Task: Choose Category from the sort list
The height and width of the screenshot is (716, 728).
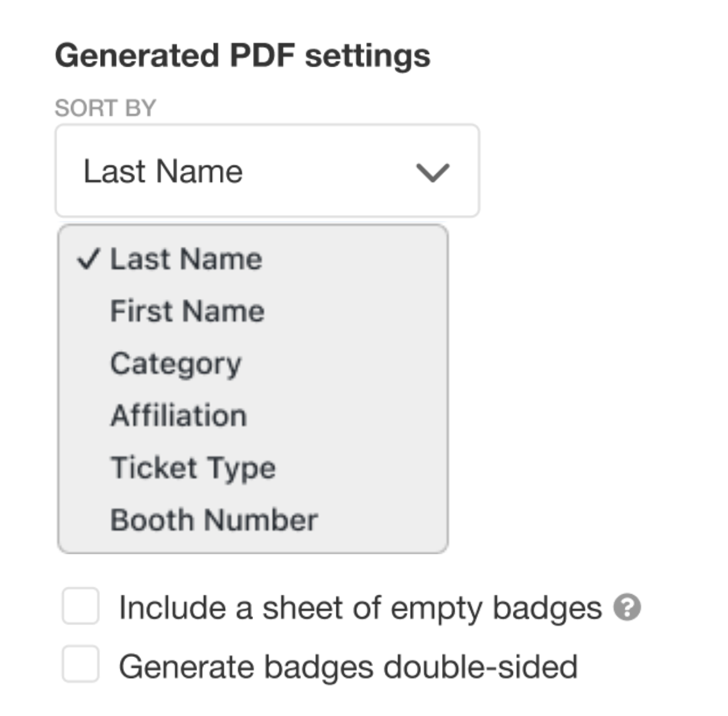Action: (x=176, y=364)
